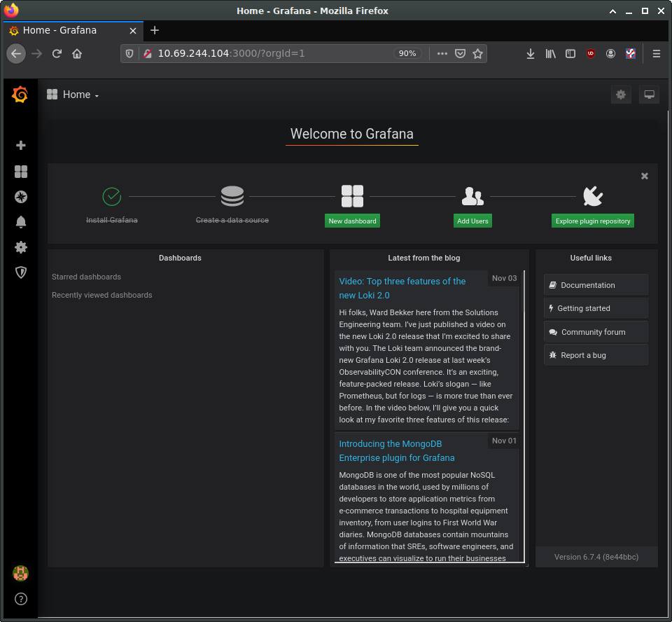Reset the 90% zoom level indicator

click(407, 54)
